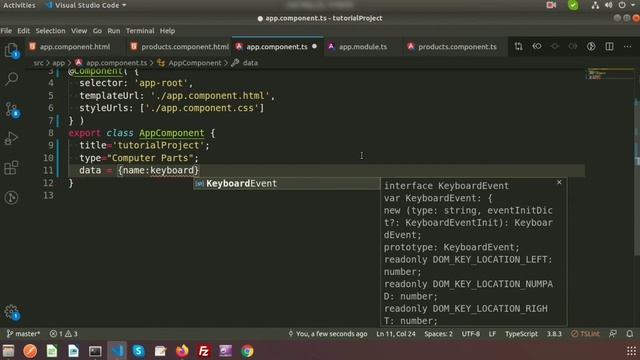
Task: Open the File menu
Action: [x=6, y=31]
